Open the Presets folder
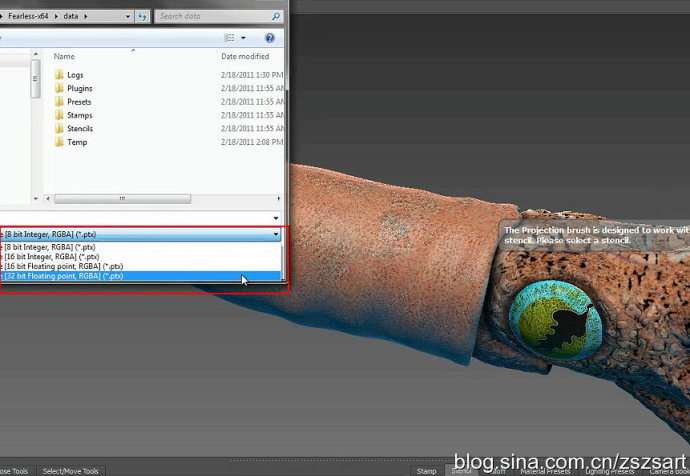 (79, 102)
